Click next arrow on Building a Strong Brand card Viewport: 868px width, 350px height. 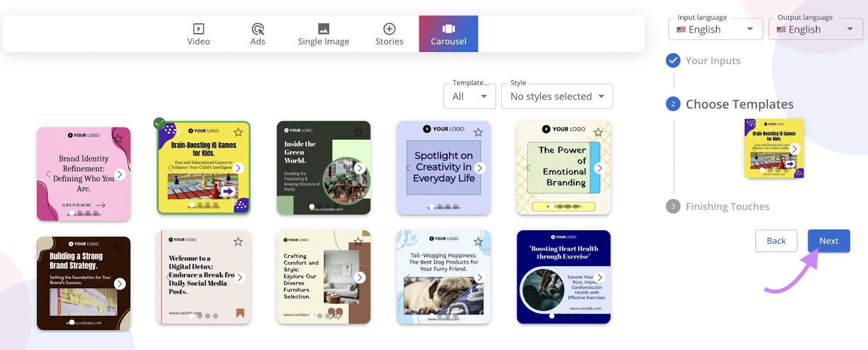120,284
